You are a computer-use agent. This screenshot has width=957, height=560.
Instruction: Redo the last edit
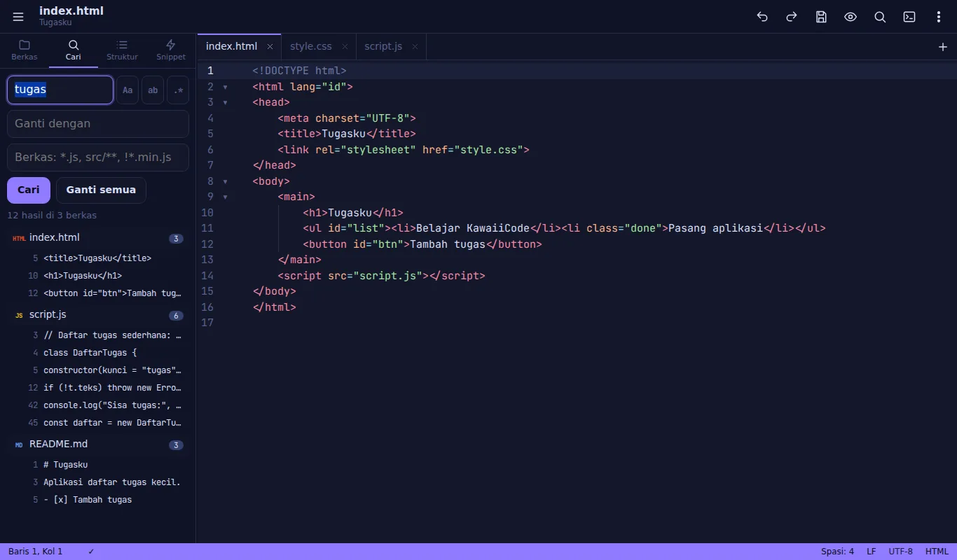coord(792,17)
